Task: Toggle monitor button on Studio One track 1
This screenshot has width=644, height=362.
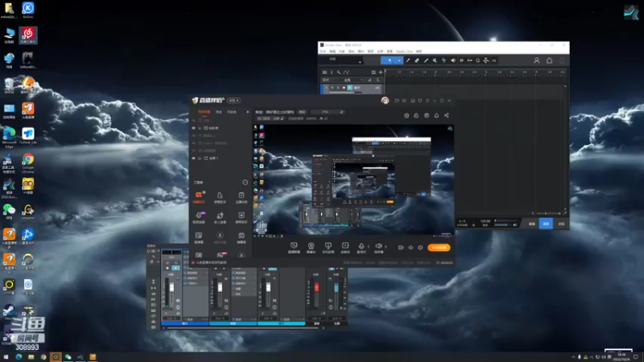Action: click(x=349, y=88)
